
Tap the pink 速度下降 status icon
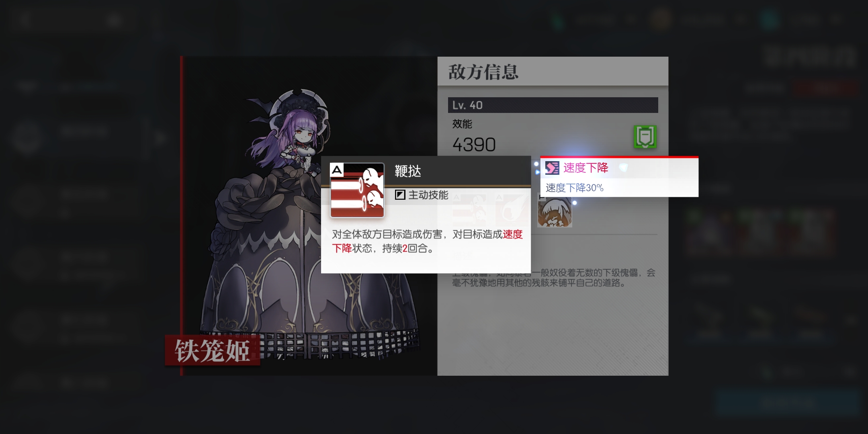pos(552,168)
